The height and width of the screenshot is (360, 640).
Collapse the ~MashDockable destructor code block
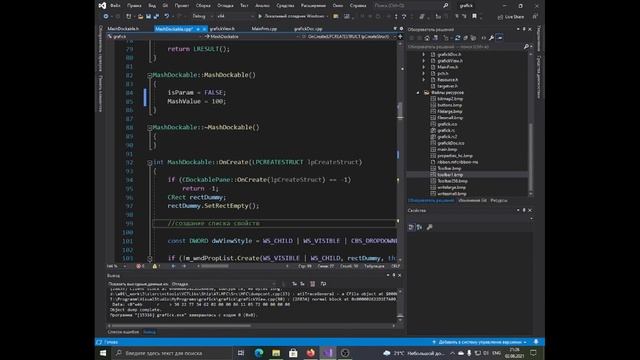click(149, 128)
